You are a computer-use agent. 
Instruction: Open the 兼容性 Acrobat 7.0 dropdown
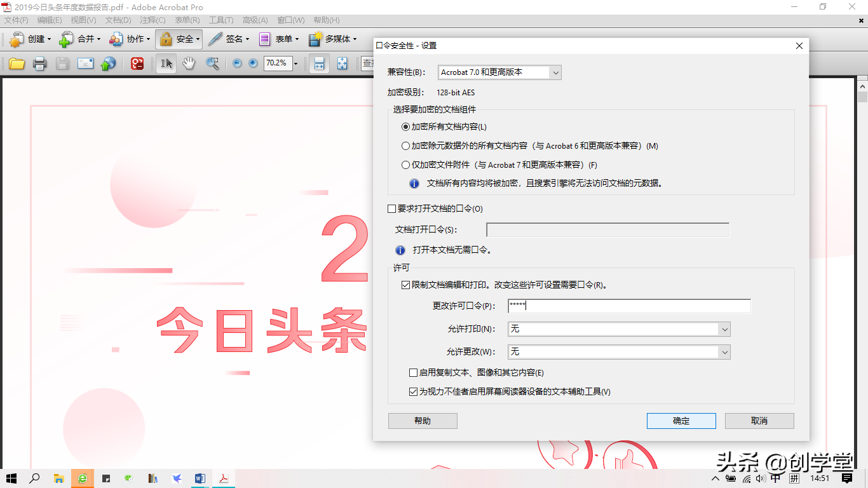(x=499, y=72)
